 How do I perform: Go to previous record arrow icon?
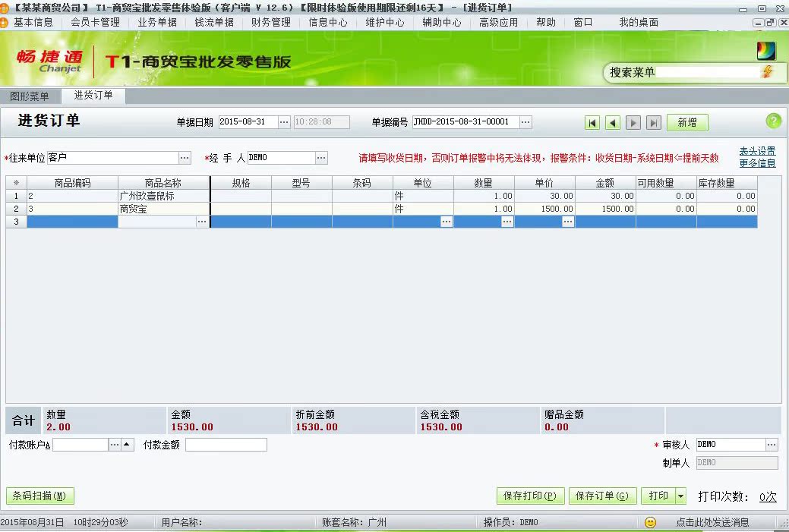pos(612,123)
